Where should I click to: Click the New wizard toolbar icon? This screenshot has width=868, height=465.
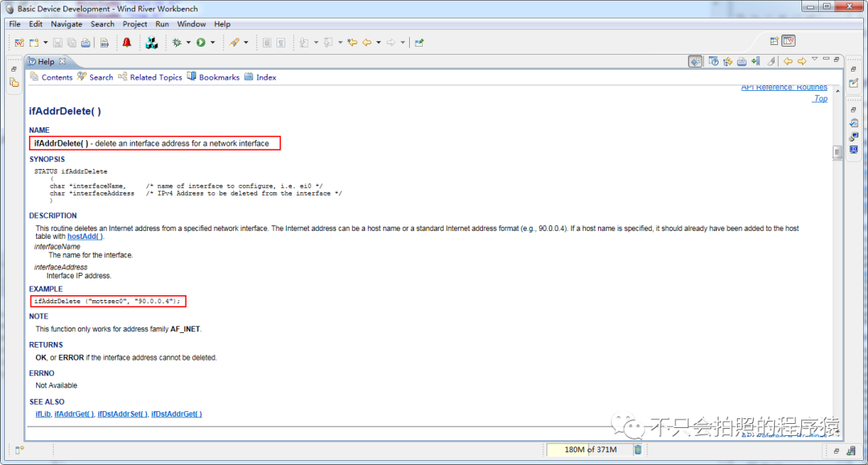pos(35,43)
